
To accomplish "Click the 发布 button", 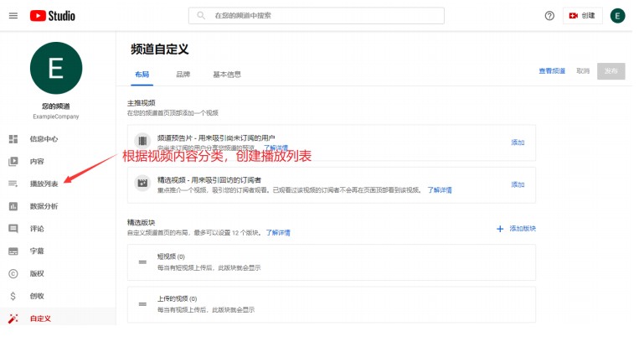I will click(x=611, y=71).
